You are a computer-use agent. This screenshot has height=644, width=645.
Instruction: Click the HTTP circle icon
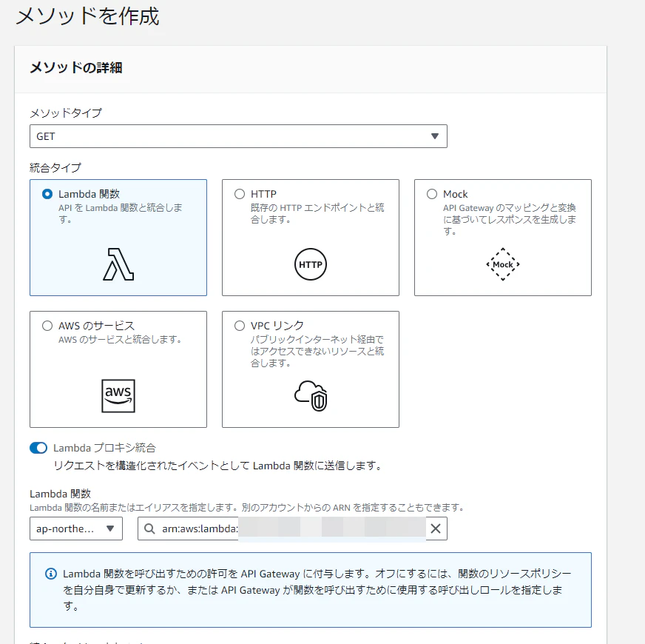pyautogui.click(x=311, y=264)
